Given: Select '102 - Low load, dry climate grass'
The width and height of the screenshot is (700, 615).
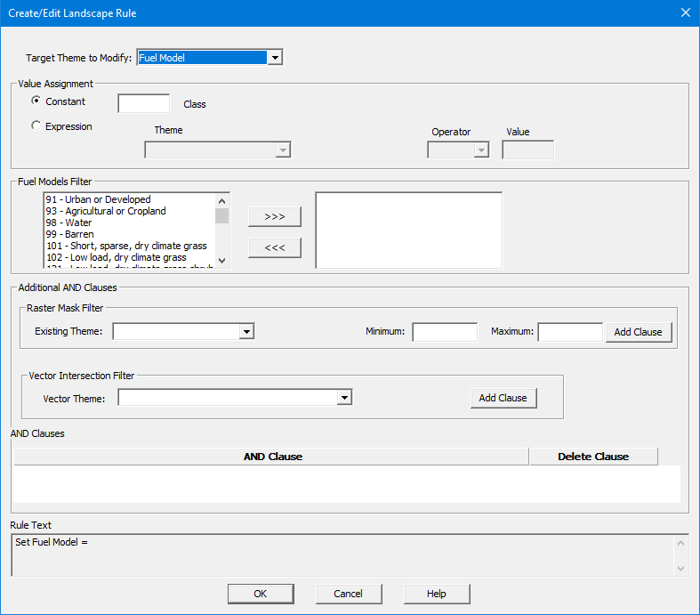Looking at the screenshot, I should 116,257.
